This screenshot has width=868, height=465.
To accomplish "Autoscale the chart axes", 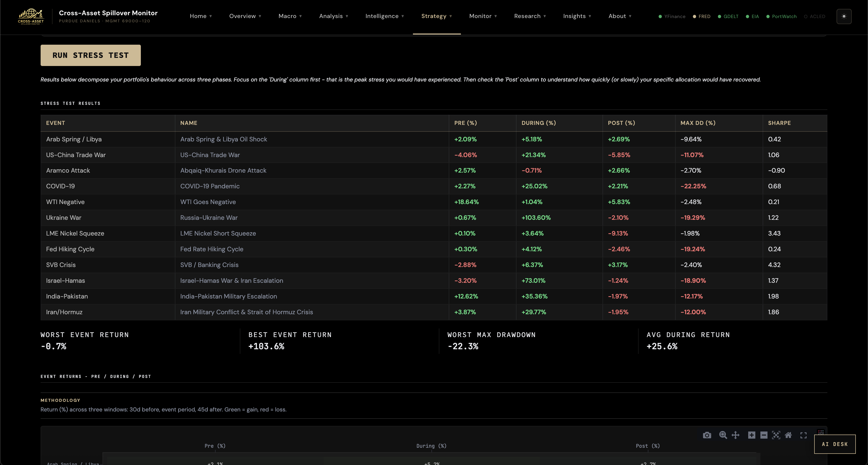I will [776, 435].
